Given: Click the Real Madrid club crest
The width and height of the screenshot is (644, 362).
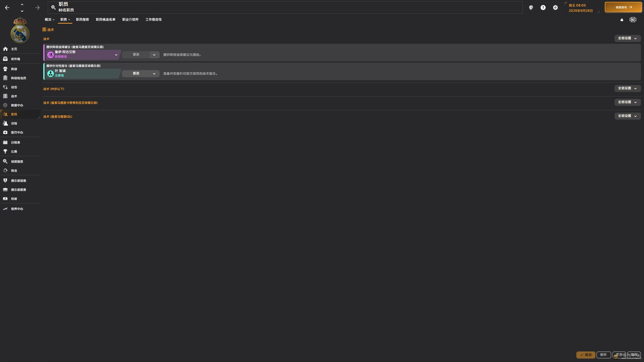Looking at the screenshot, I should click(x=20, y=30).
